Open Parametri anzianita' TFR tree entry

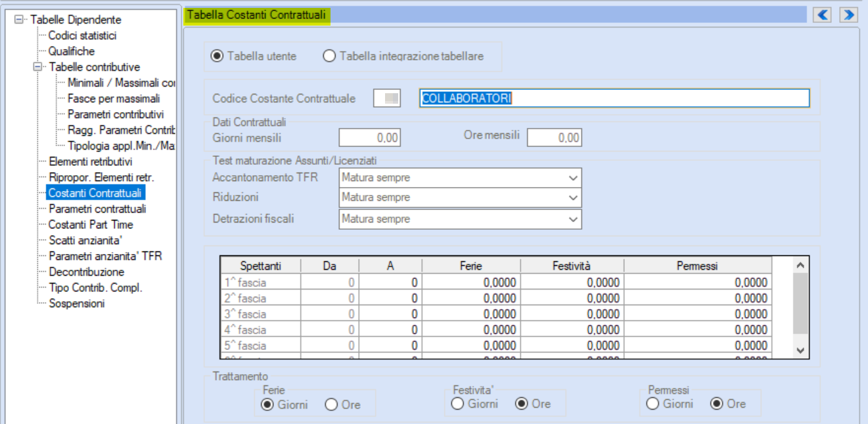pos(105,256)
